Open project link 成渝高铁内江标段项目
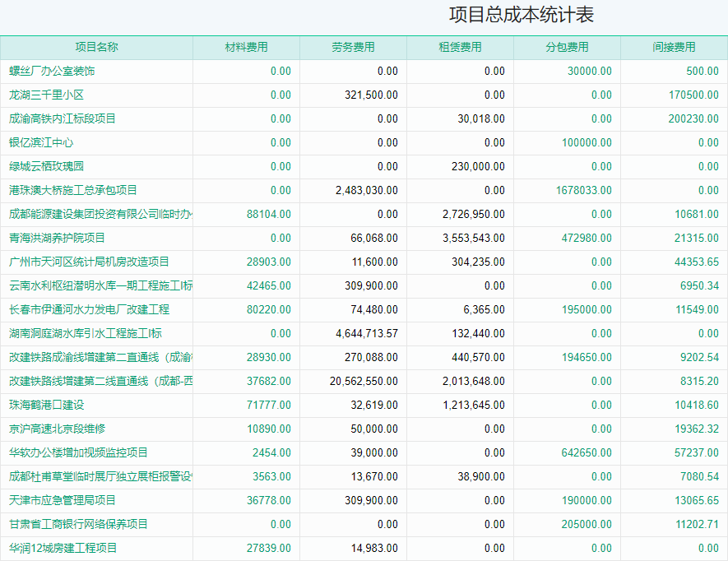Viewport: 728px width, 561px height. tap(63, 118)
